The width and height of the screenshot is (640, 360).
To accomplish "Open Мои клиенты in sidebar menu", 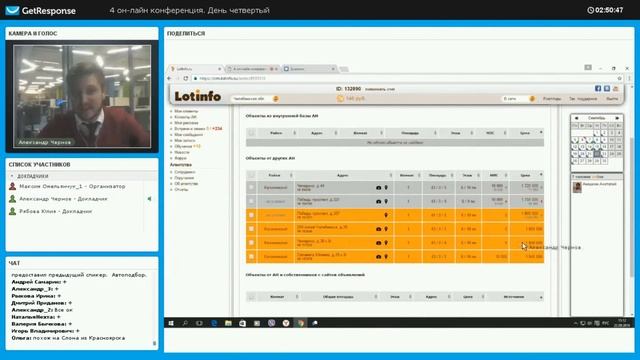I will click(x=186, y=111).
